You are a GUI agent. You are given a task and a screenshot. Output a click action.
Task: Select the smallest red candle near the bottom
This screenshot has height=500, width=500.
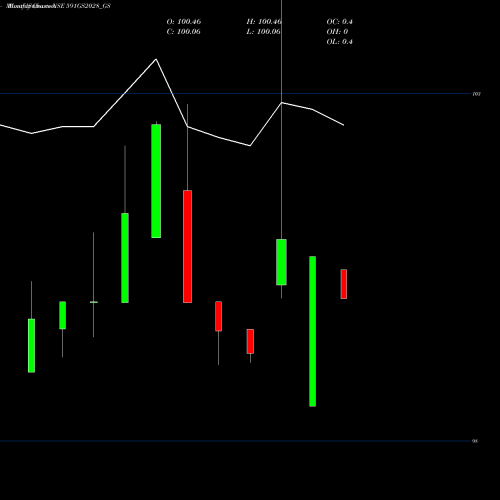click(x=250, y=341)
